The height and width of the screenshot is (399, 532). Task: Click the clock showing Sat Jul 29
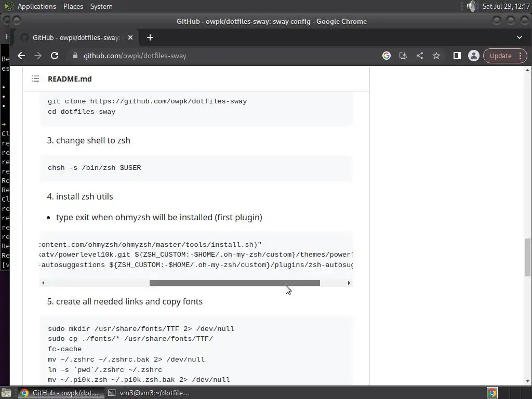(x=506, y=6)
